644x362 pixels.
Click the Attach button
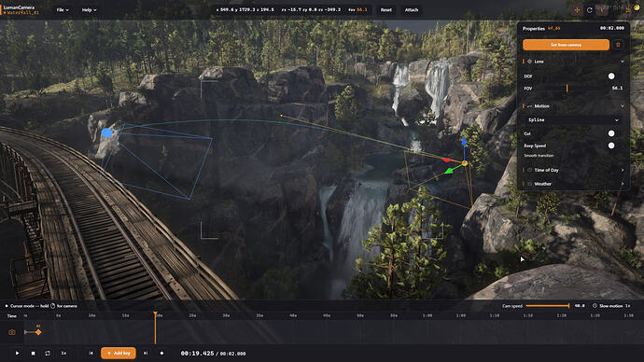(x=411, y=10)
